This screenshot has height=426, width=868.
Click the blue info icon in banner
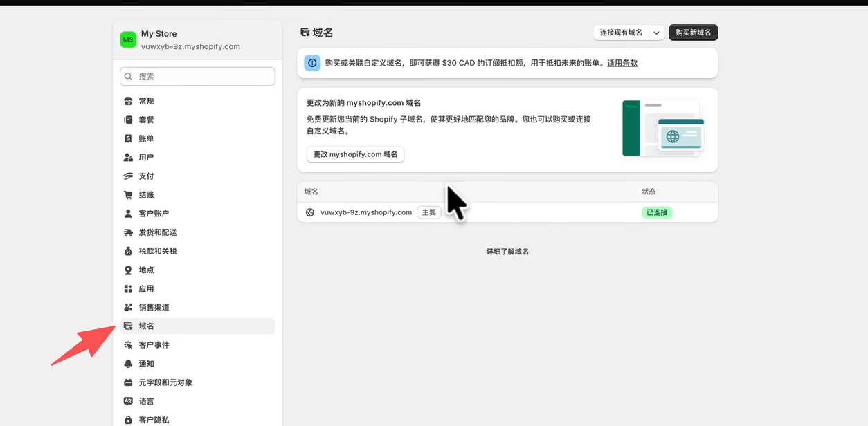pos(312,63)
